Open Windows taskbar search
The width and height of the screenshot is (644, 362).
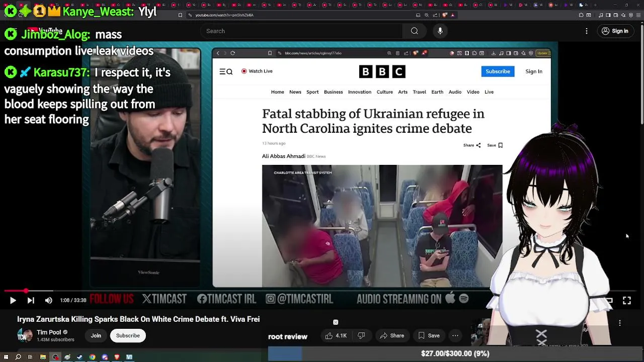click(x=18, y=357)
